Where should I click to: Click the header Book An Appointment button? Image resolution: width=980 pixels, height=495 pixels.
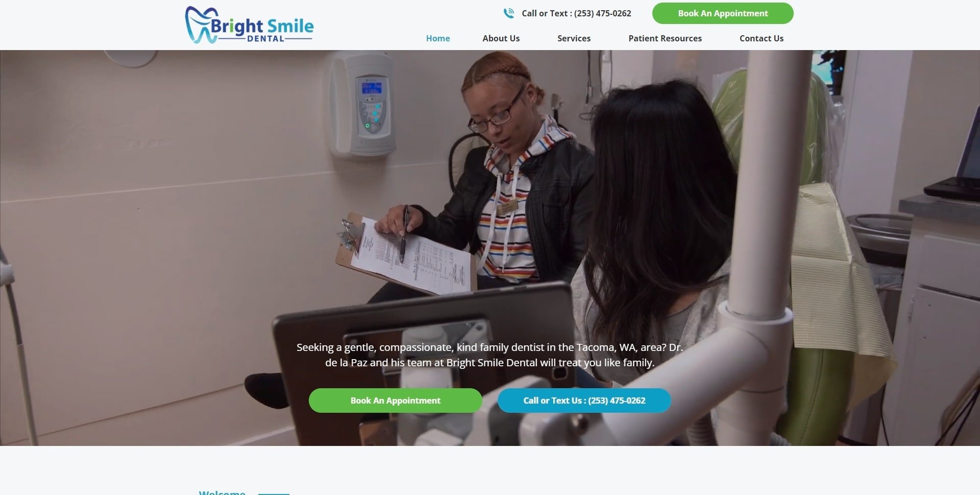coord(723,13)
